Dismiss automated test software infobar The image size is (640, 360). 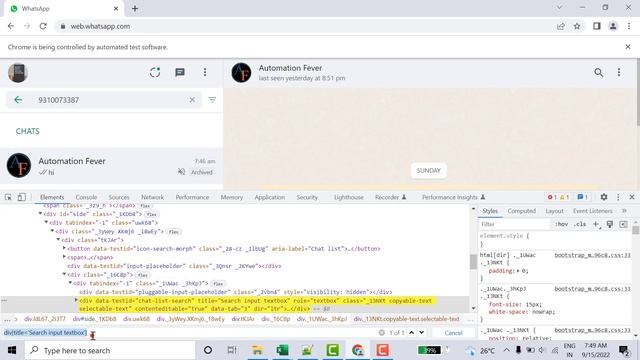coord(628,47)
